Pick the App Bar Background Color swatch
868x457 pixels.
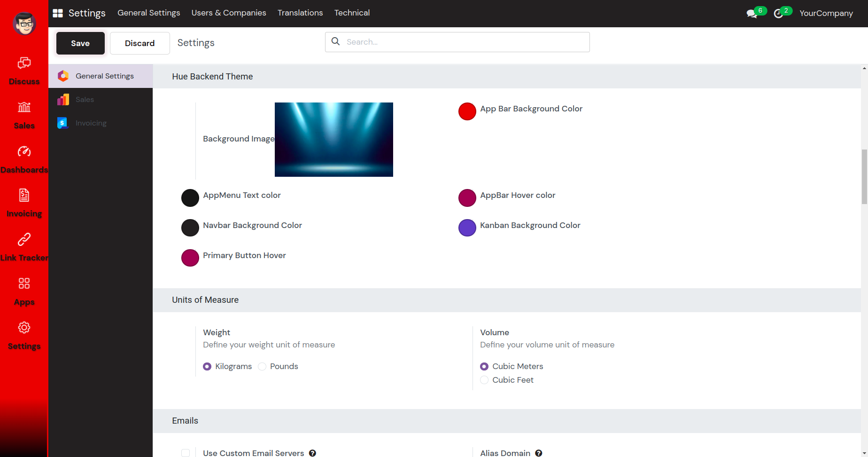point(467,111)
